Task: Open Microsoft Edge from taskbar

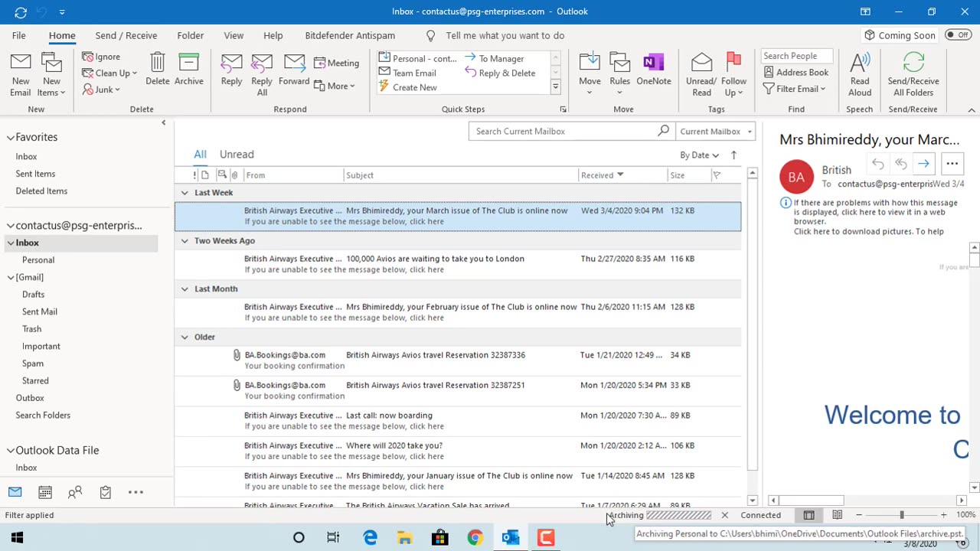Action: pos(370,537)
